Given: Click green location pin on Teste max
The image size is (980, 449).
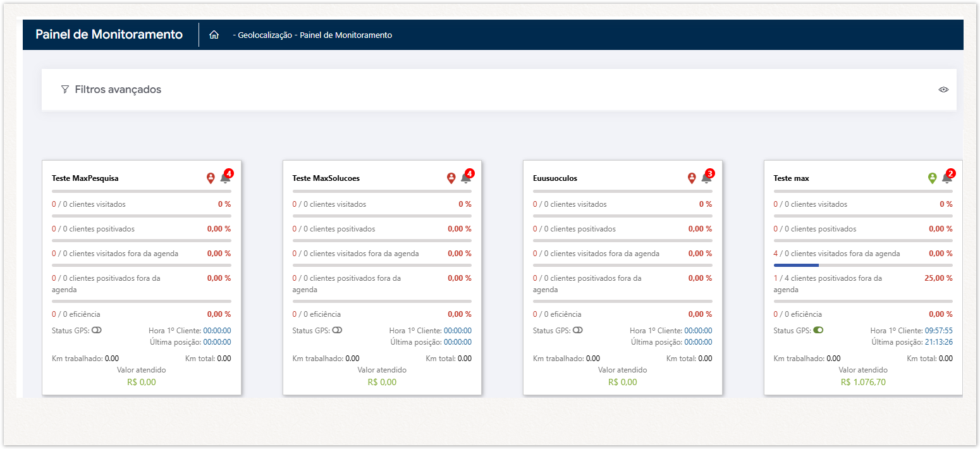Looking at the screenshot, I should [x=932, y=179].
